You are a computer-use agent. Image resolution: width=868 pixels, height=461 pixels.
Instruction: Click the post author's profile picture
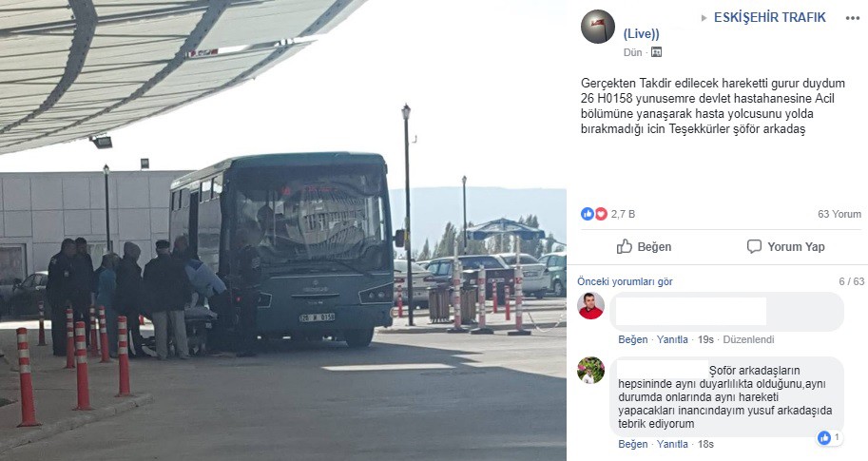pos(598,27)
